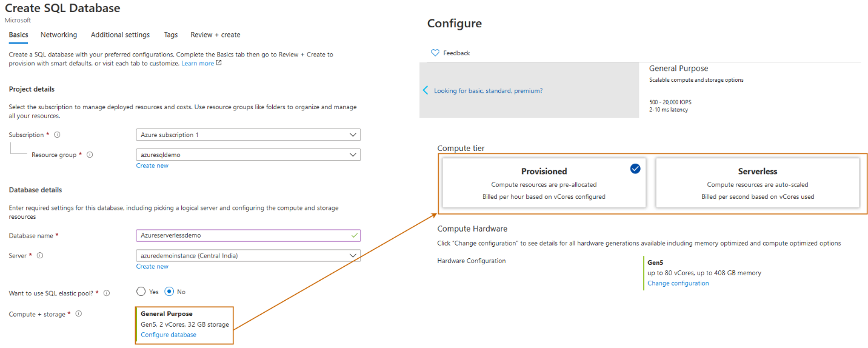Click the back chevron beside basic, standard, premium
Image resolution: width=868 pixels, height=348 pixels.
426,90
